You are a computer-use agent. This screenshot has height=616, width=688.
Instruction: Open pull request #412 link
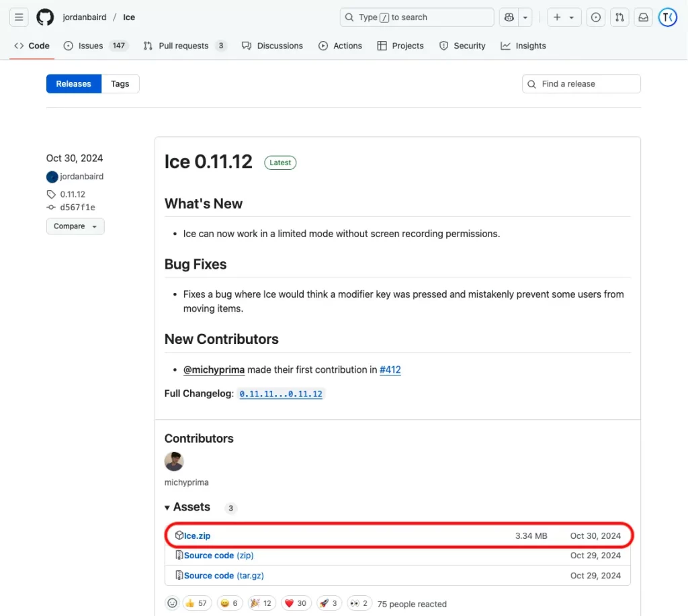point(390,370)
